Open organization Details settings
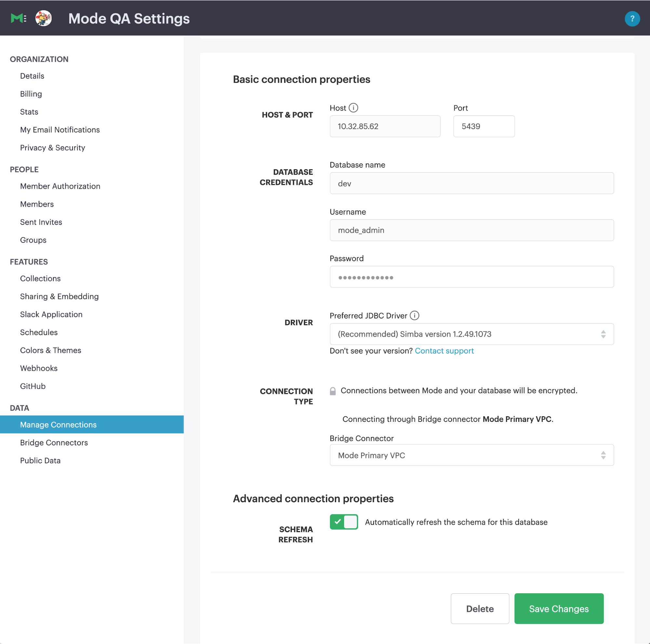 [x=32, y=76]
